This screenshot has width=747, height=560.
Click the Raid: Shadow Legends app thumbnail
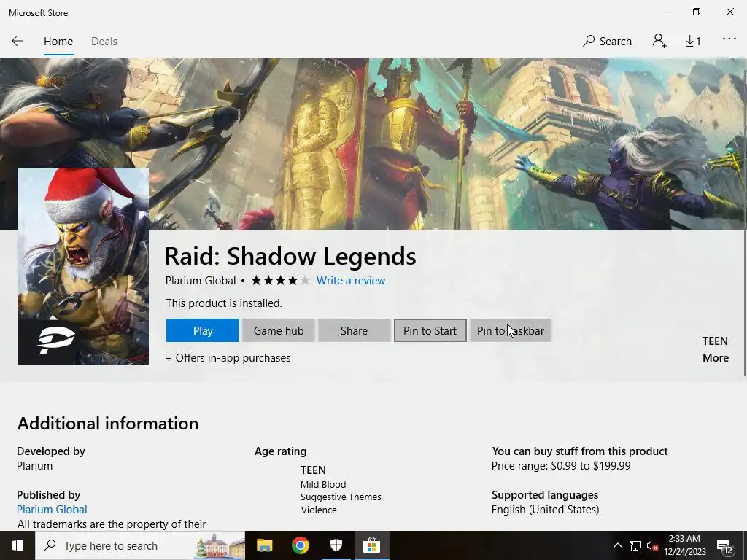coord(83,266)
